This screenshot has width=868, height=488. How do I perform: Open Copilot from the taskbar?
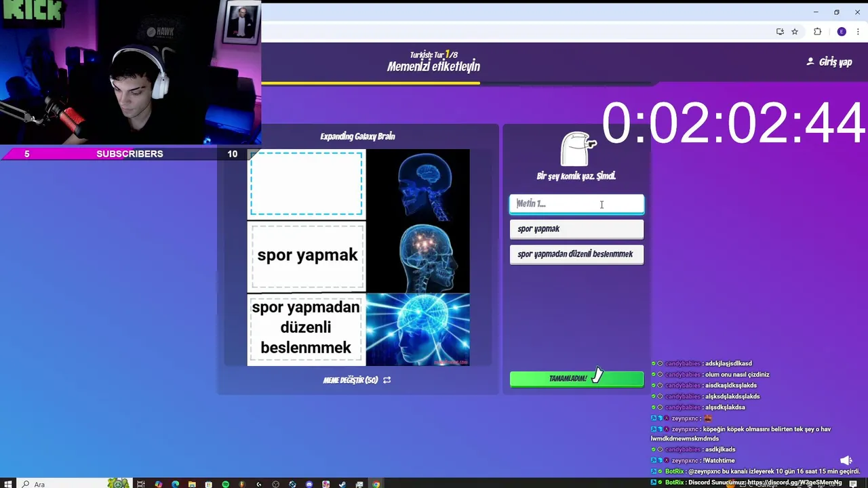point(158,484)
